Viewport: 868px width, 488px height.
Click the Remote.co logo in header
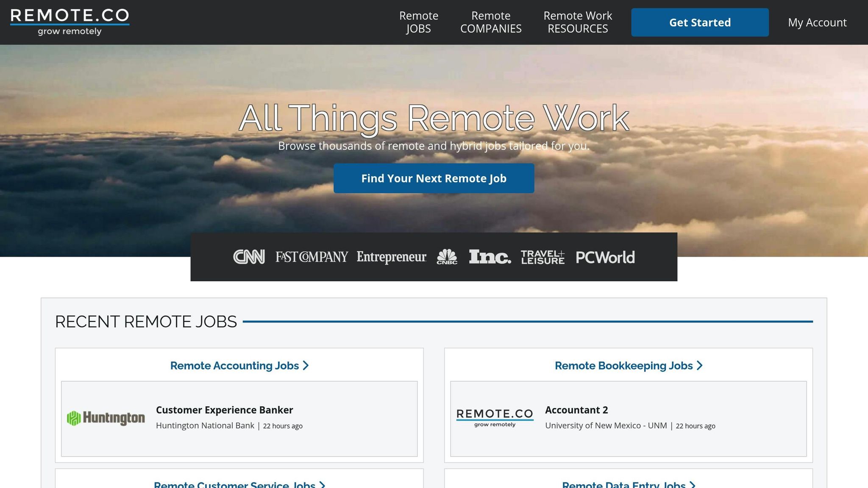70,22
